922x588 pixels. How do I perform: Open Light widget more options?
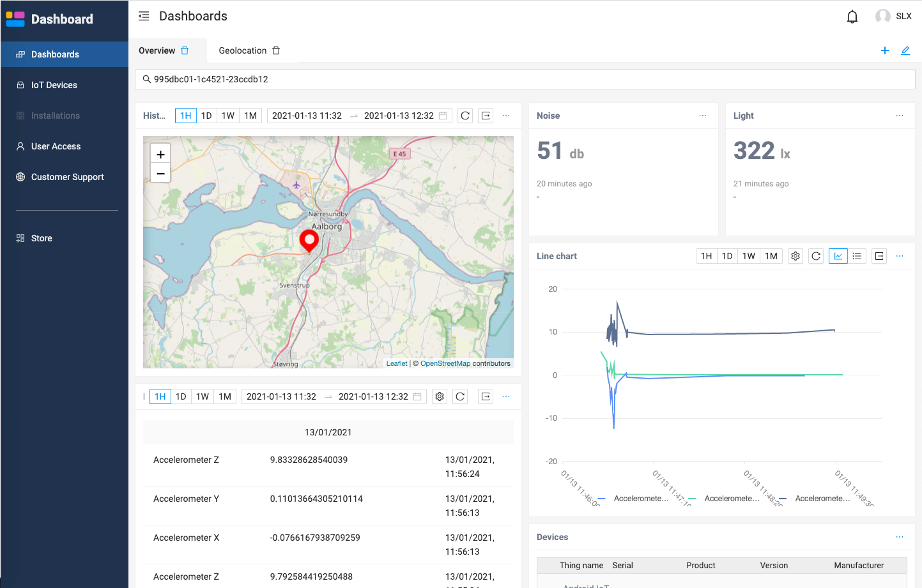point(899,116)
